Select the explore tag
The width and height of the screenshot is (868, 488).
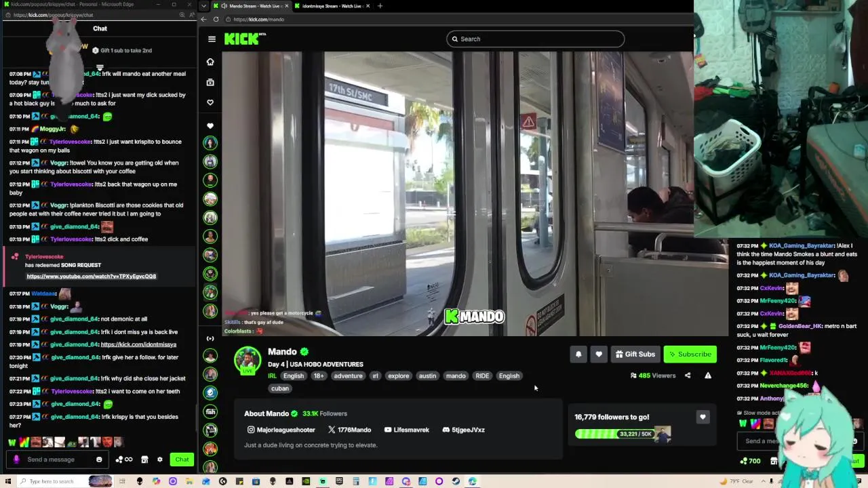coord(398,376)
